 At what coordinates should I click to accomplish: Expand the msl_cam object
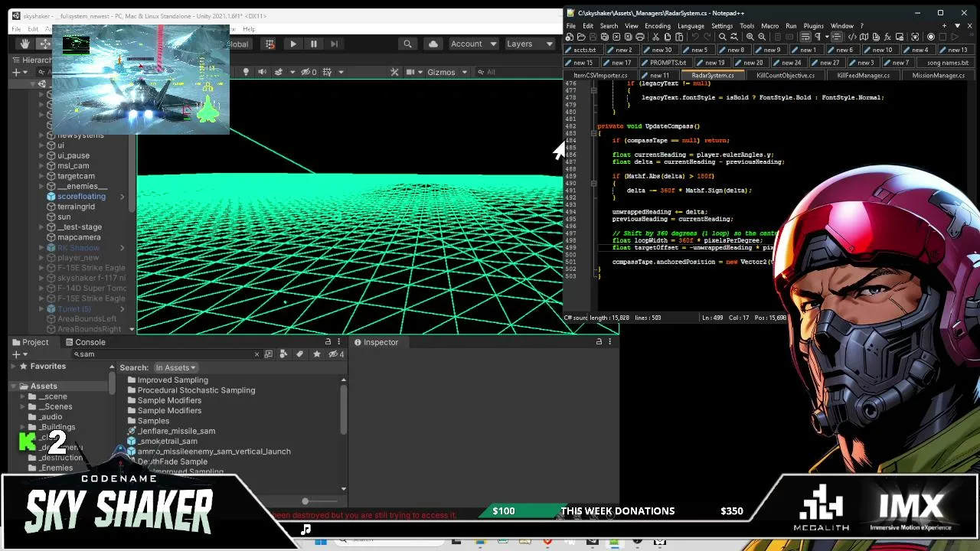pos(41,166)
